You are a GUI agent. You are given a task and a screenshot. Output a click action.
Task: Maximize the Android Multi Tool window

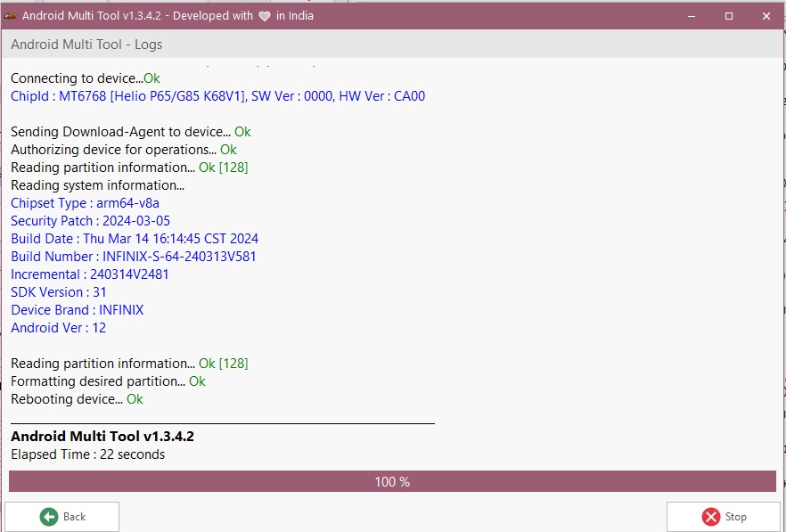coord(729,16)
